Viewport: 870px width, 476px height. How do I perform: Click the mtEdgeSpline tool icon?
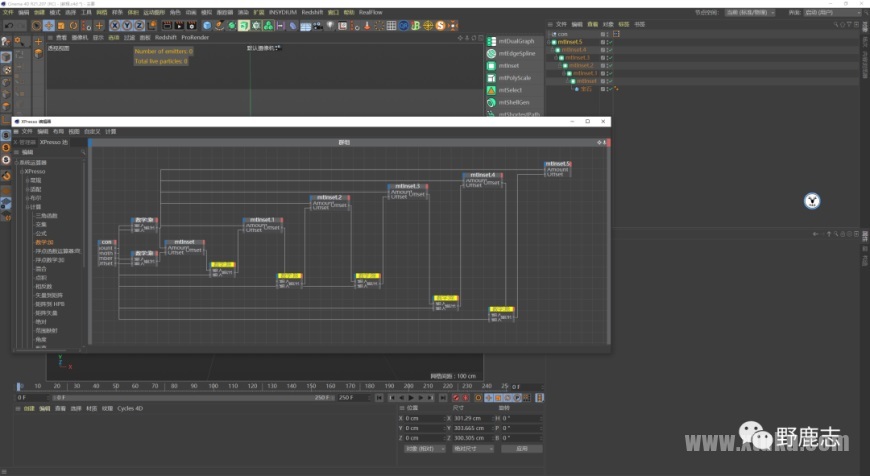(492, 53)
